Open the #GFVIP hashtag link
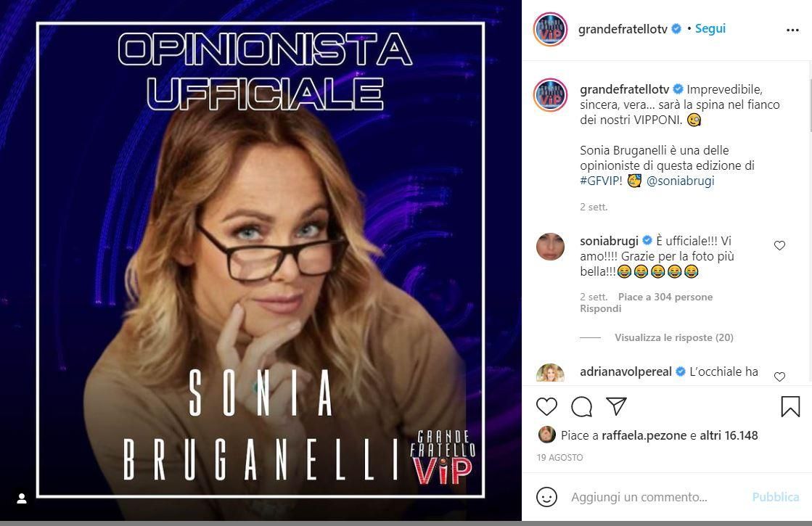 click(x=601, y=181)
